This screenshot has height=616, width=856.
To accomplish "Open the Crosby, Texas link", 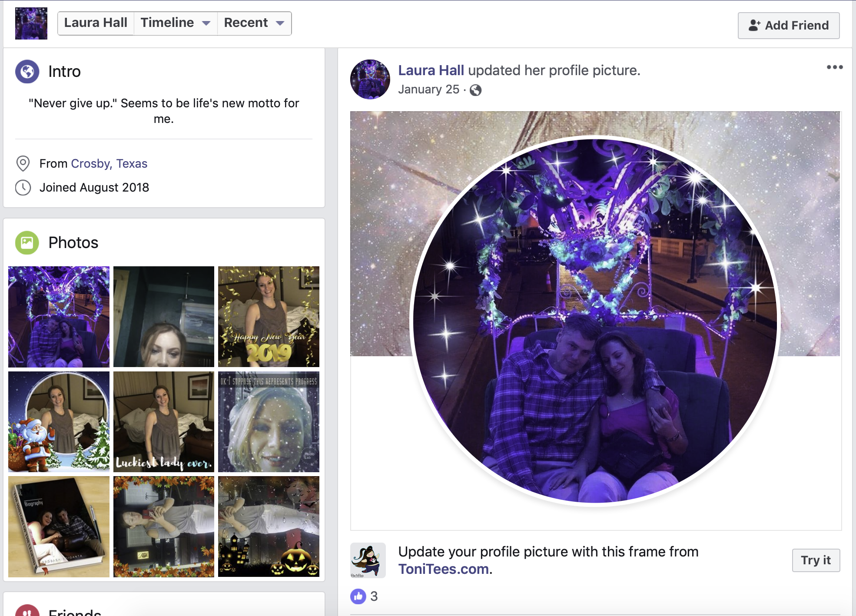I will [x=109, y=163].
